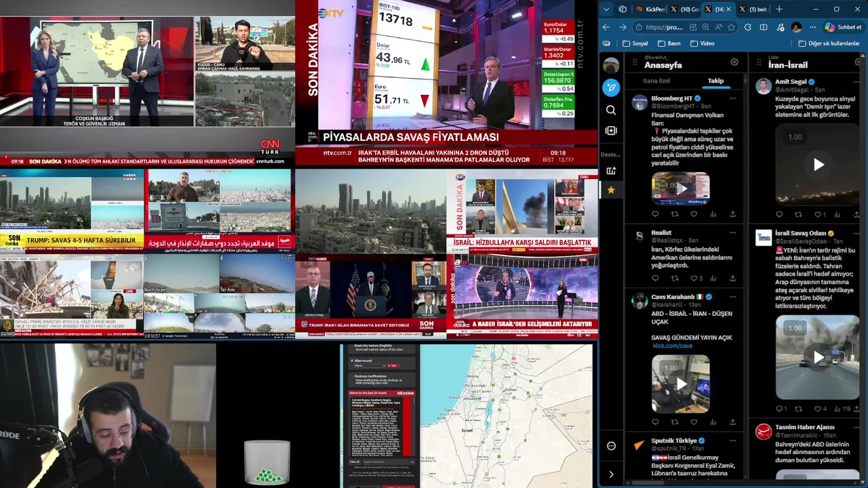Expand the X Pro sidebar chevron
868x488 pixels.
pos(611,474)
